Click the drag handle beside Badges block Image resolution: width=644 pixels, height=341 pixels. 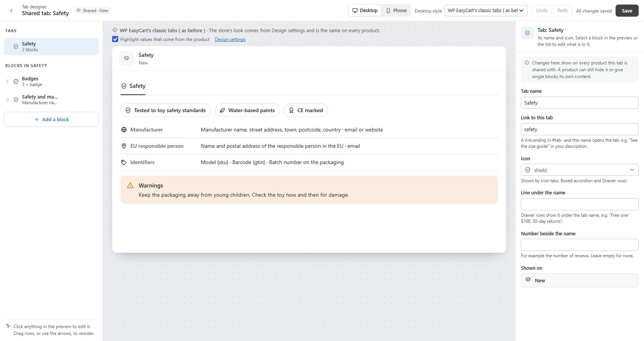click(x=7, y=81)
